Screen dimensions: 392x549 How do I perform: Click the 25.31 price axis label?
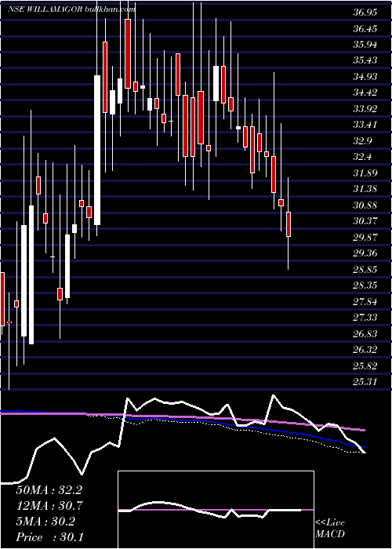pos(365,381)
